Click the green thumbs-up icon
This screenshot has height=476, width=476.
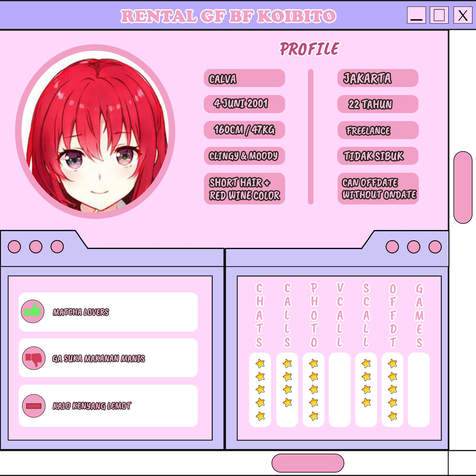point(32,311)
